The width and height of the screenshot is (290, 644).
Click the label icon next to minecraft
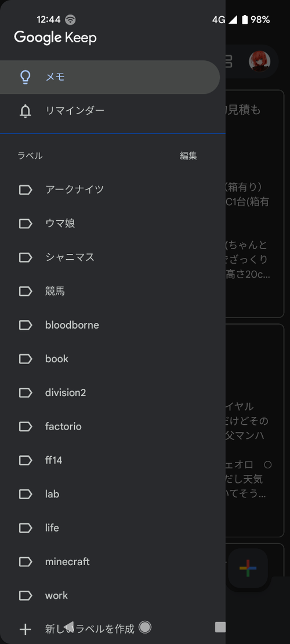tap(26, 562)
